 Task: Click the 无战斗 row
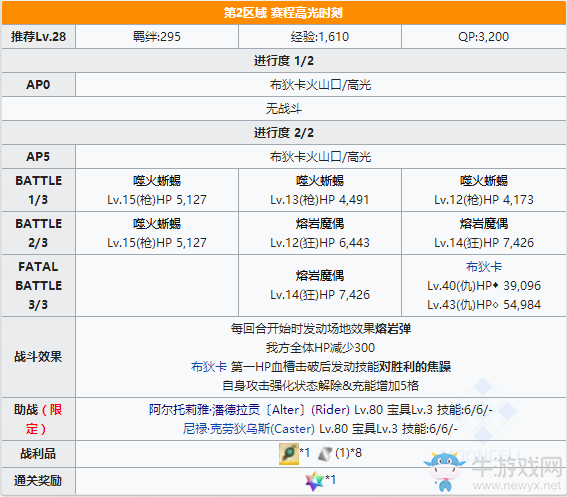(284, 109)
